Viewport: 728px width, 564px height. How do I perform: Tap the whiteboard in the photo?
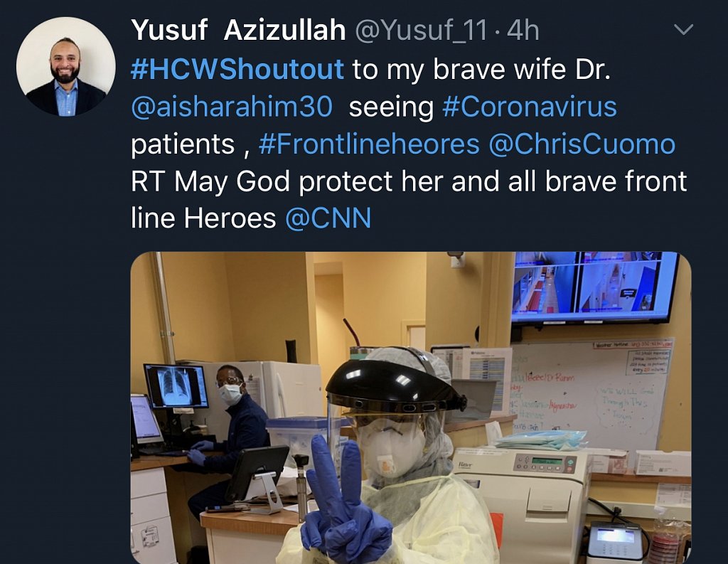coord(591,391)
